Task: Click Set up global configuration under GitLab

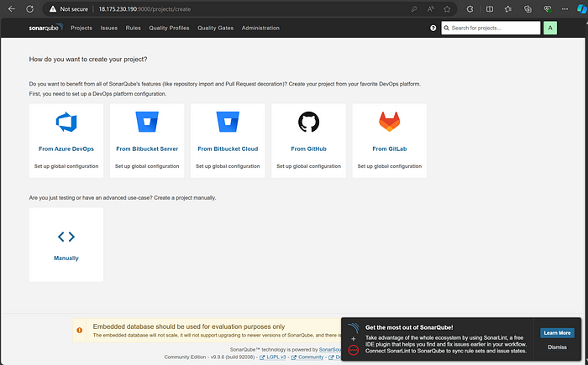Action: (390, 166)
